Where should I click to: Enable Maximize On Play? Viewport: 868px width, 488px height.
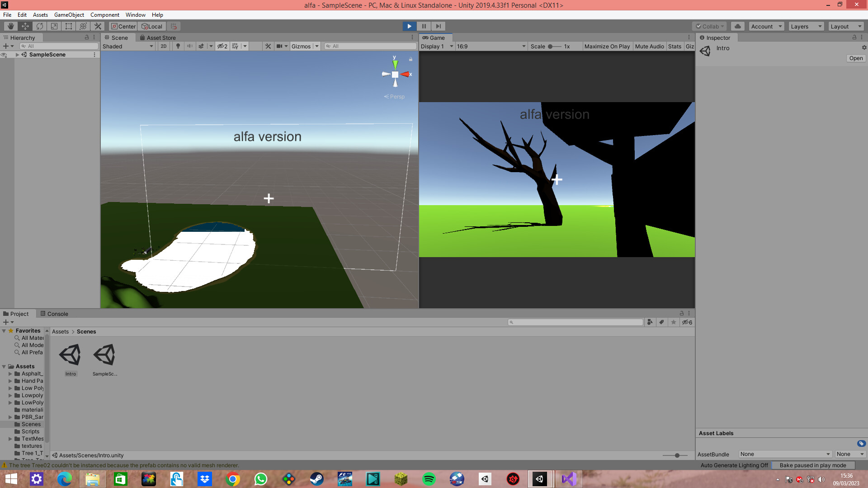pos(607,46)
